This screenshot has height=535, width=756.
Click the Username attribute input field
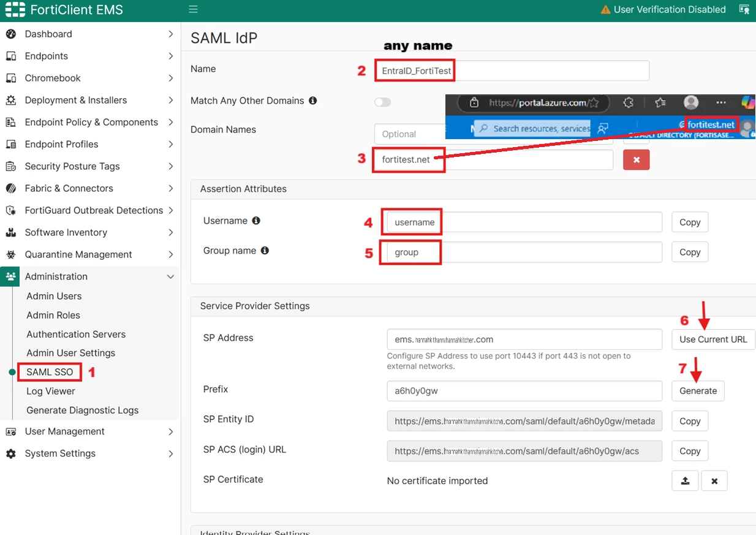point(524,222)
